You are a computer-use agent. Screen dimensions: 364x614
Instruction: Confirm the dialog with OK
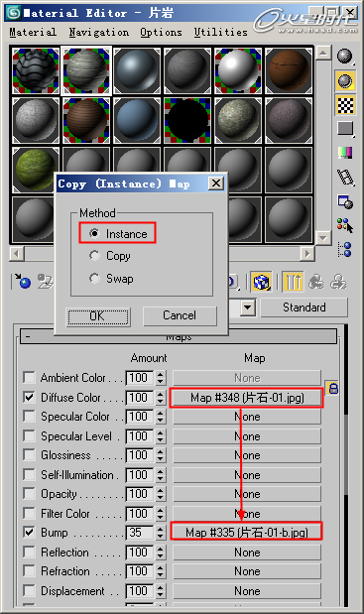coord(97,316)
